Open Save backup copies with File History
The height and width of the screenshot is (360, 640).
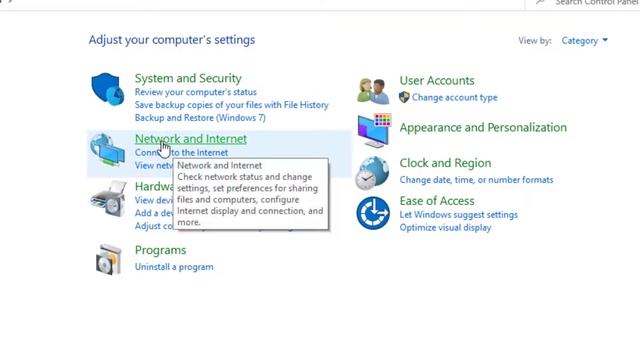click(x=231, y=105)
